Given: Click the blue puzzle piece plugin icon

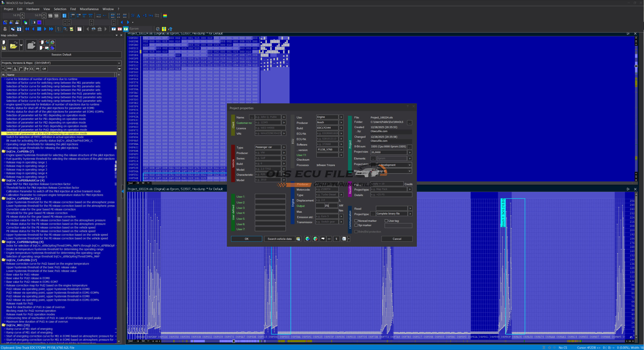Looking at the screenshot, I should coord(53,48).
